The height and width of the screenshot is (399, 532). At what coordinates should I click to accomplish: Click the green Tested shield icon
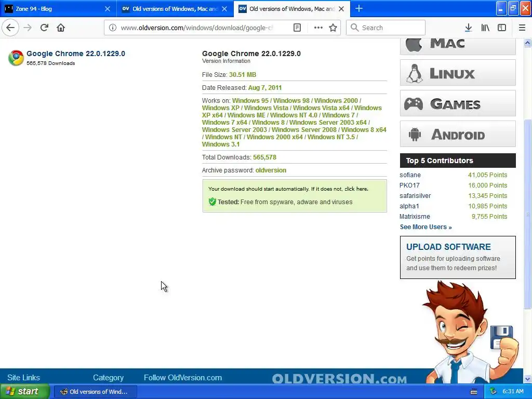pos(212,202)
